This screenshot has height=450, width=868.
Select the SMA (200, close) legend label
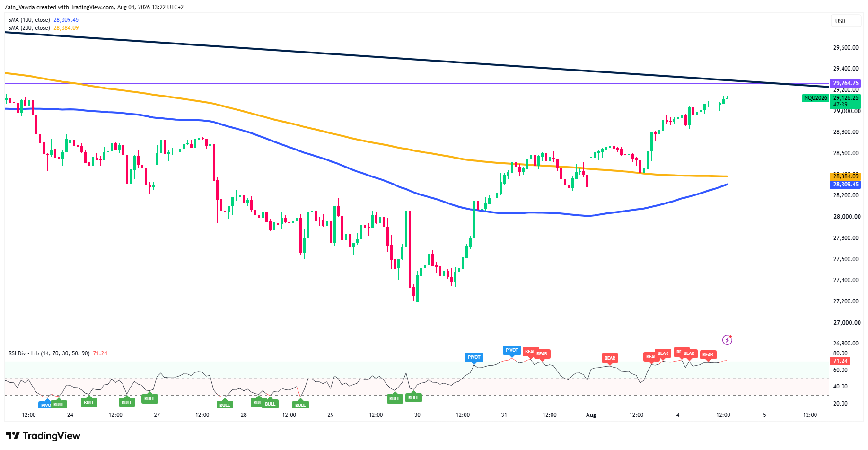[29, 28]
